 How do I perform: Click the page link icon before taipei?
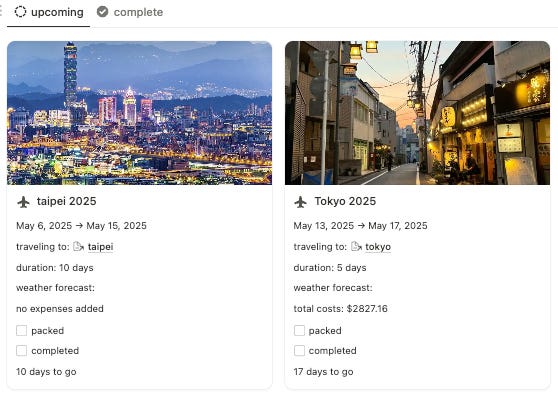pyautogui.click(x=78, y=246)
